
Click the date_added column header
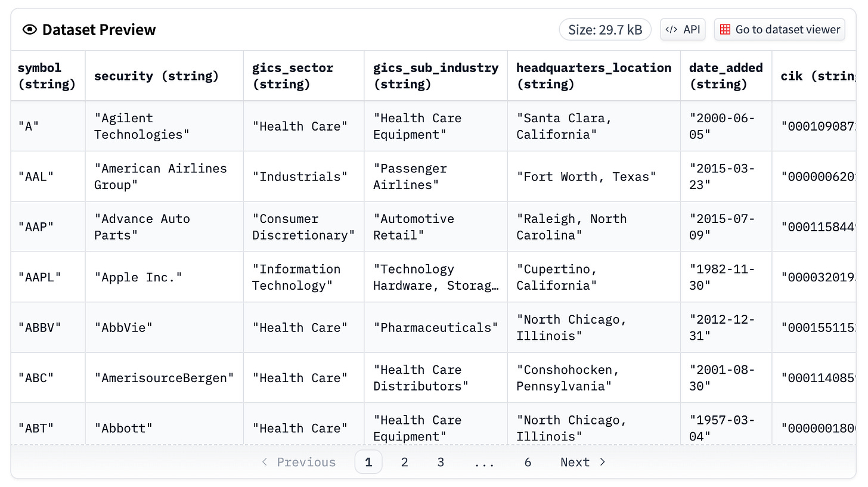pyautogui.click(x=726, y=76)
